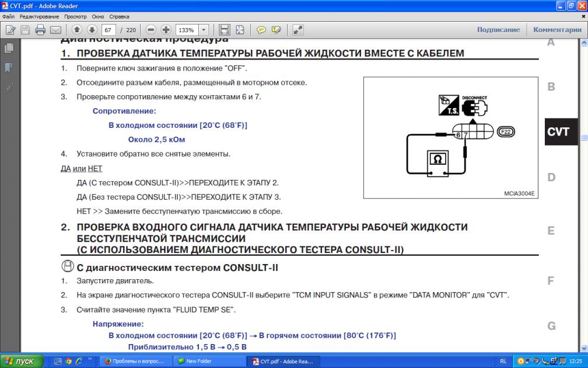Click the black CVT section tab
This screenshot has height=368, width=588.
coord(561,132)
